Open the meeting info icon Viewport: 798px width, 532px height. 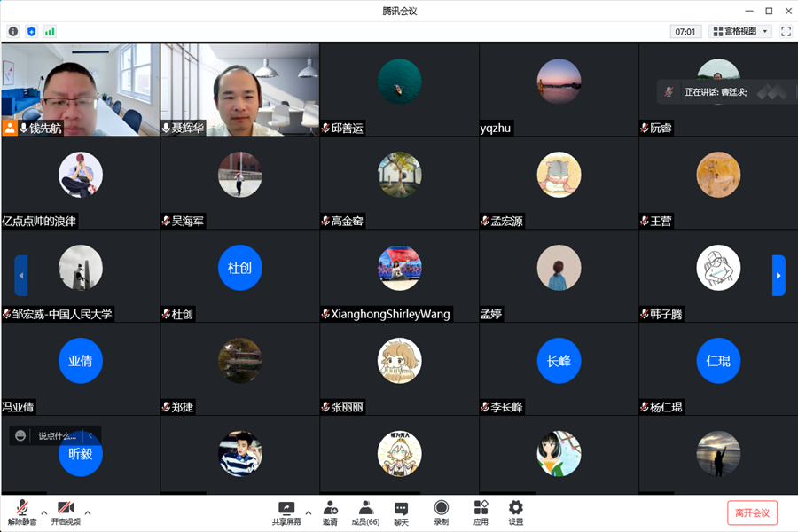coord(13,31)
